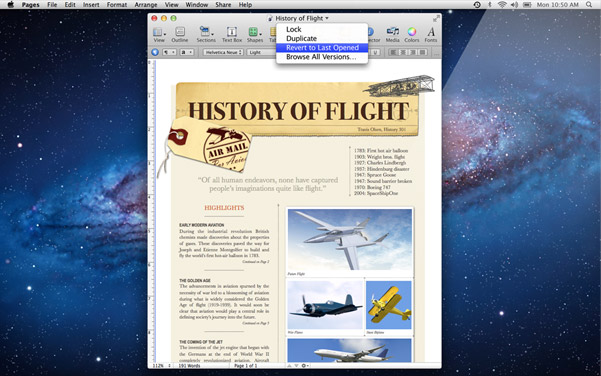Screen dimensions: 601x376
Task: Click the Future Flight jet image
Action: pyautogui.click(x=350, y=239)
